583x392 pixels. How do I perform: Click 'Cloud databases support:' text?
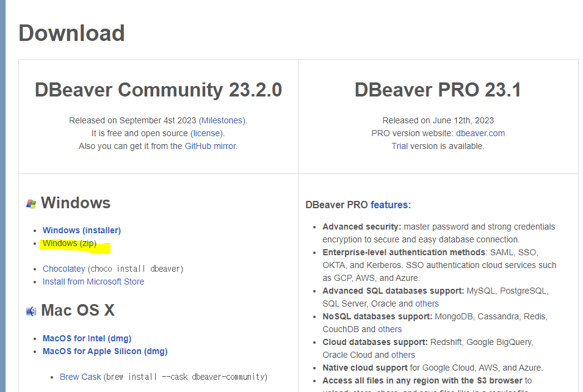(375, 342)
